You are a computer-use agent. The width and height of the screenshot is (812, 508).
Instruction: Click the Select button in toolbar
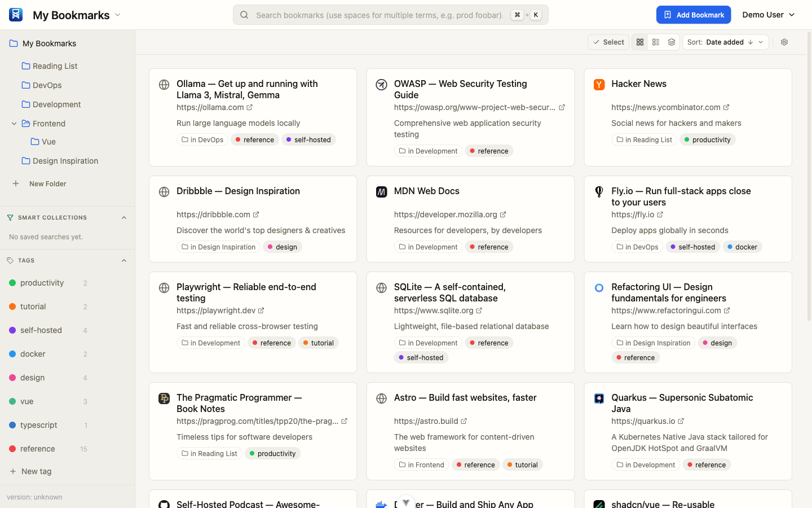[608, 42]
